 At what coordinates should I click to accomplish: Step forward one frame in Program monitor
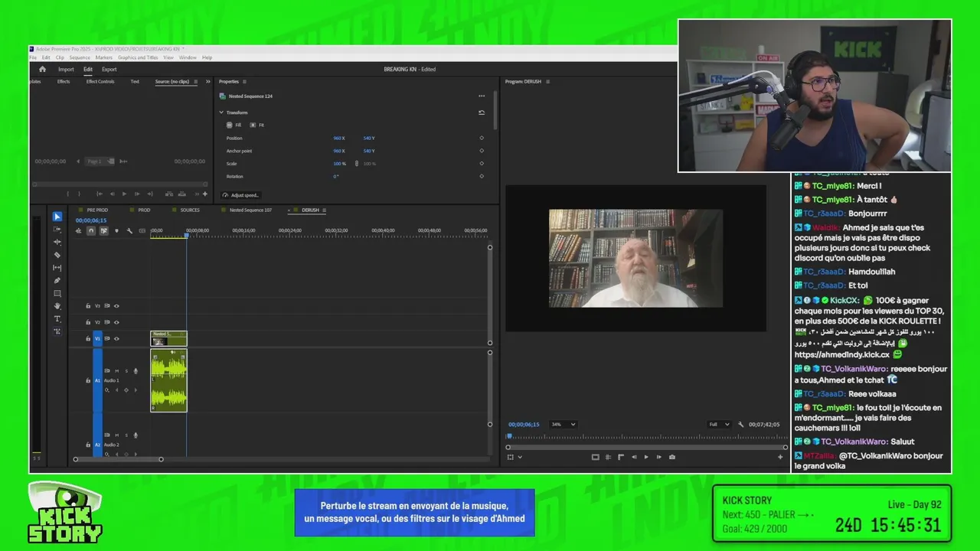pyautogui.click(x=659, y=457)
